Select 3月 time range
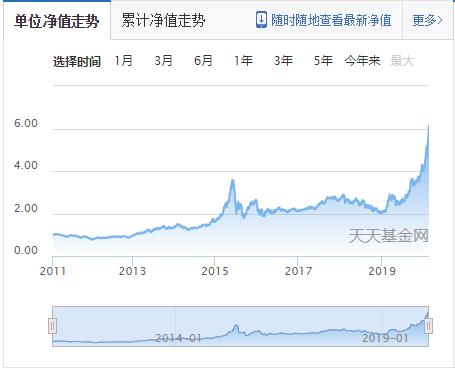Image resolution: width=455 pixels, height=369 pixels. 163,61
